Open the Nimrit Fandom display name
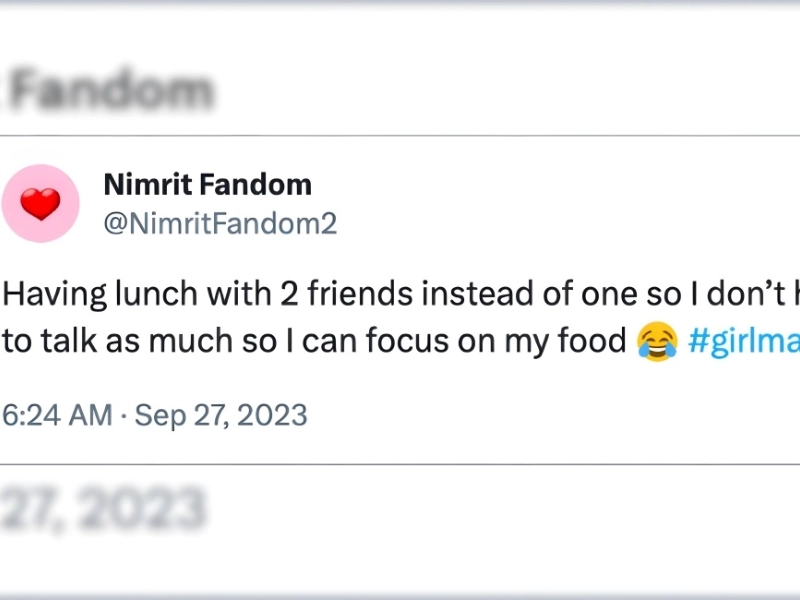The image size is (800, 600). (x=207, y=185)
